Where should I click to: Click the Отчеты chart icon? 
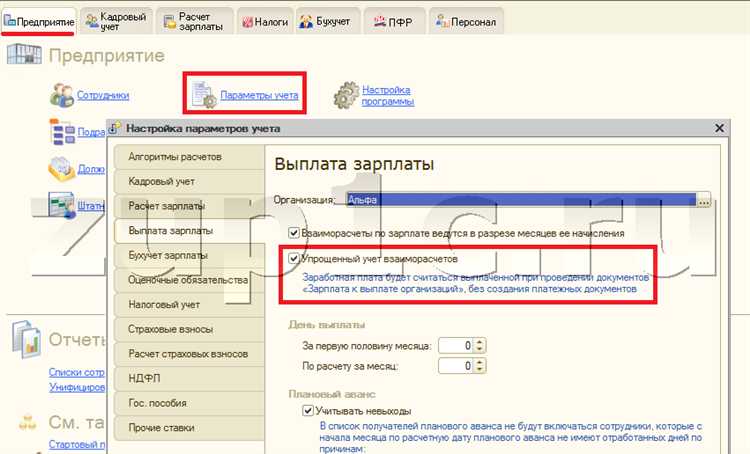[26, 339]
